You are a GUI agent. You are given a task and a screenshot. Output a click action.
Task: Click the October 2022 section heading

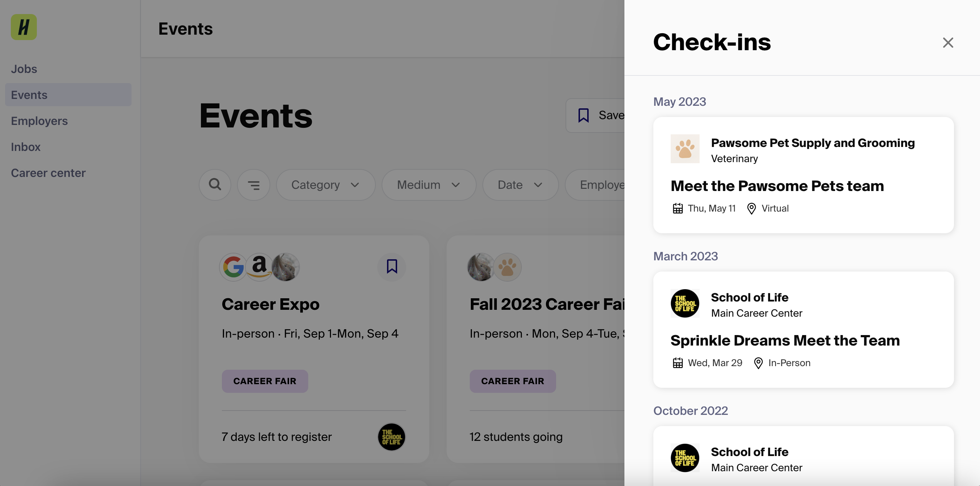tap(691, 411)
